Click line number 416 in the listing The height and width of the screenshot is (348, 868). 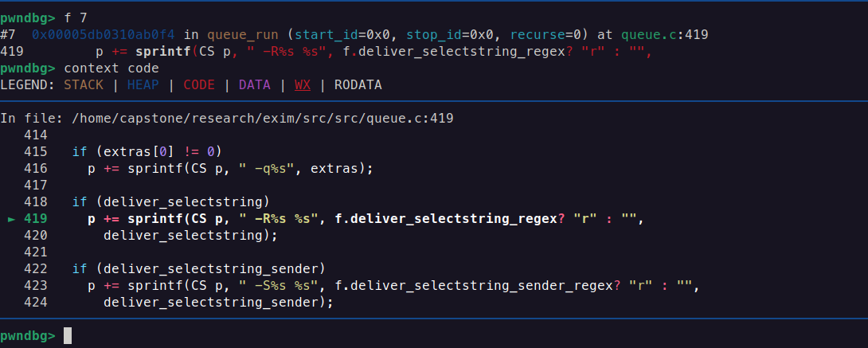[x=36, y=168]
